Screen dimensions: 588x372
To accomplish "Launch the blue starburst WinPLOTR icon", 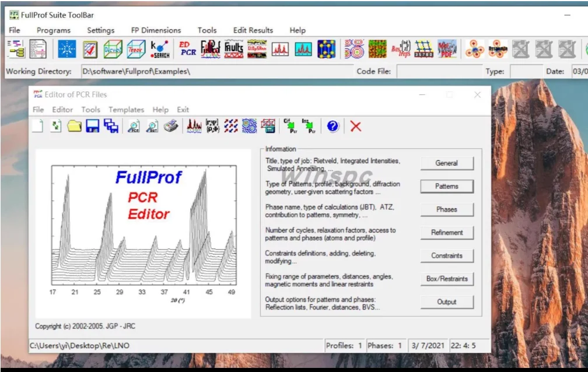I will click(x=66, y=49).
